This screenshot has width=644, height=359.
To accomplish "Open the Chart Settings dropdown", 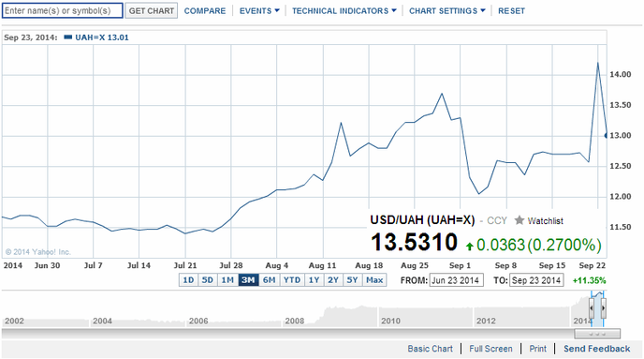I will tap(446, 11).
